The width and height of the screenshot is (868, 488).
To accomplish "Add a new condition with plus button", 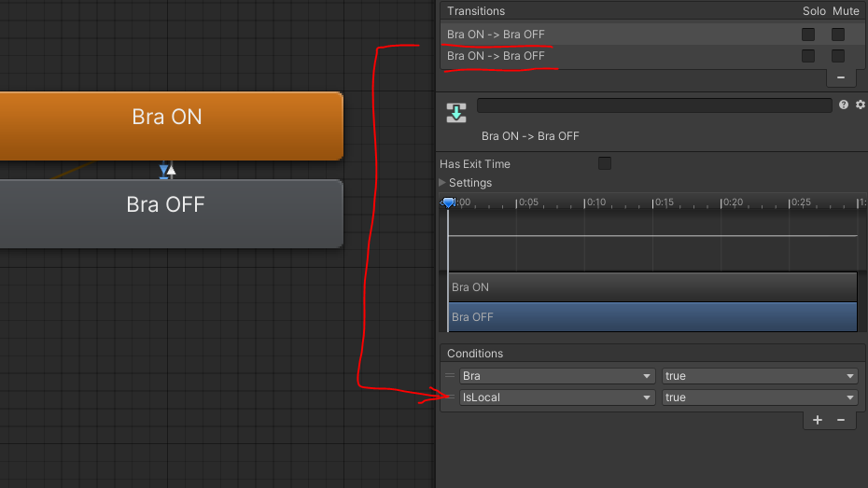I will click(817, 420).
